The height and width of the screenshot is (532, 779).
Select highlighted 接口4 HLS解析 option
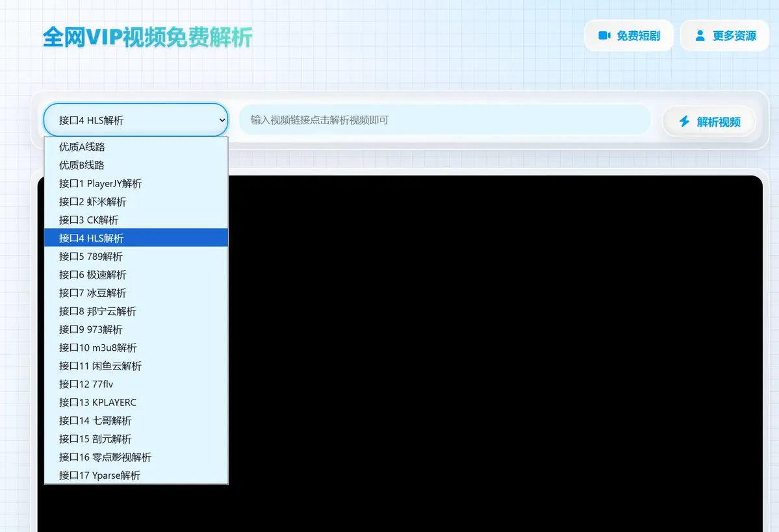click(x=136, y=238)
